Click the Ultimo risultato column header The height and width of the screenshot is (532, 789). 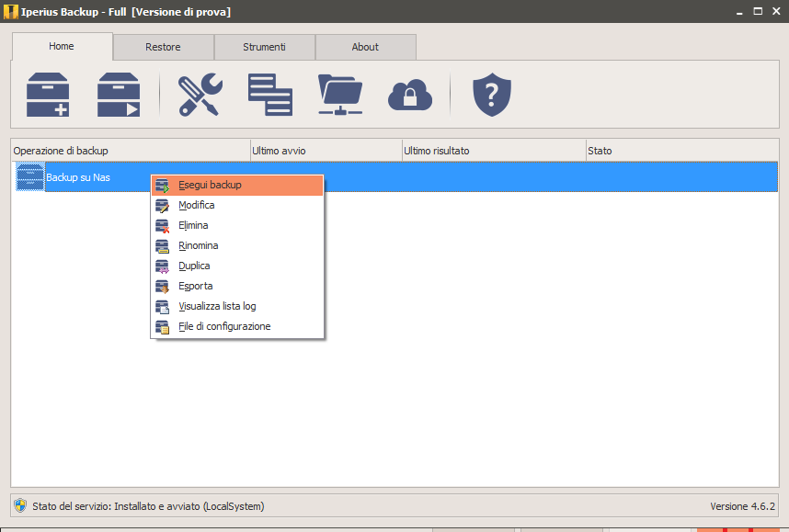(494, 151)
